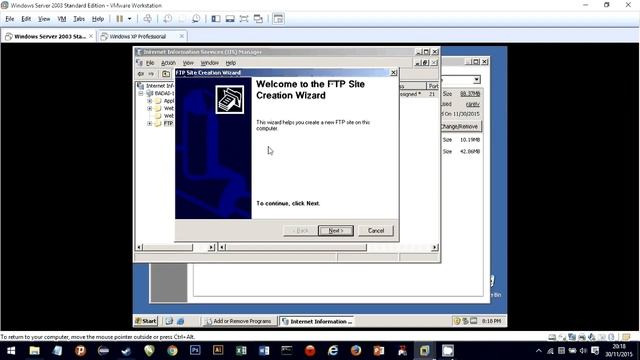Click guest quick launch show desktop icon
This screenshot has height=360, width=640.
169,321
